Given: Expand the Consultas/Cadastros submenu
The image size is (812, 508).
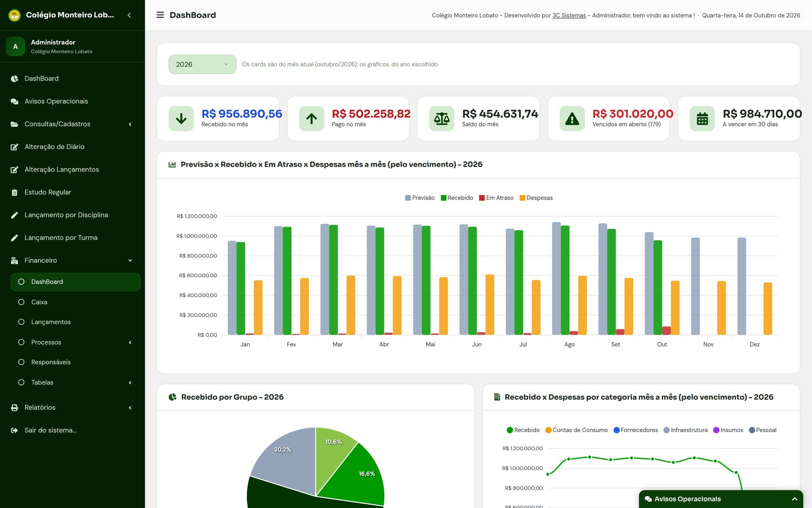Looking at the screenshot, I should (x=72, y=124).
